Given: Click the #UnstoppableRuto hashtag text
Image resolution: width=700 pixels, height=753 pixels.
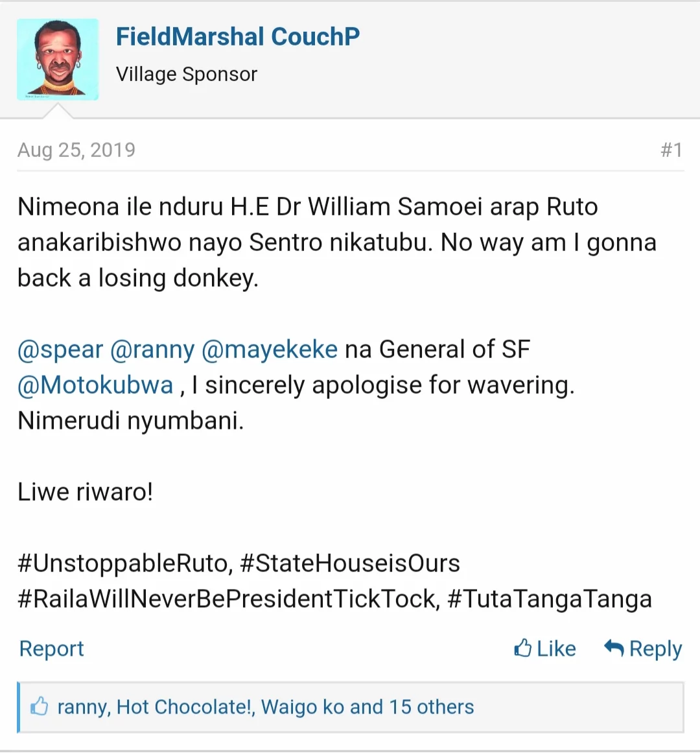Looking at the screenshot, I should tap(125, 563).
